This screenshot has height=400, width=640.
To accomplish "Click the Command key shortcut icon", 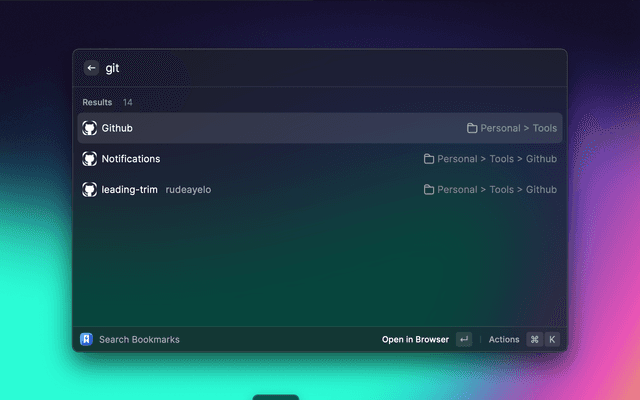I will pos(534,339).
